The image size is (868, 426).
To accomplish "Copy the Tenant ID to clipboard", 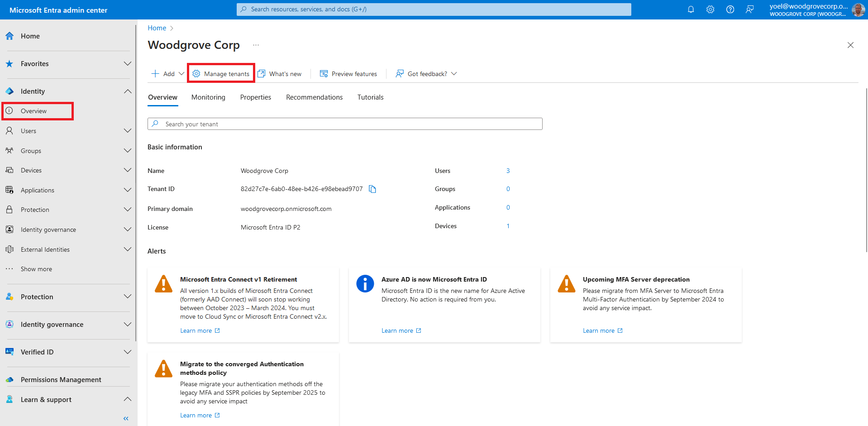I will tap(372, 189).
